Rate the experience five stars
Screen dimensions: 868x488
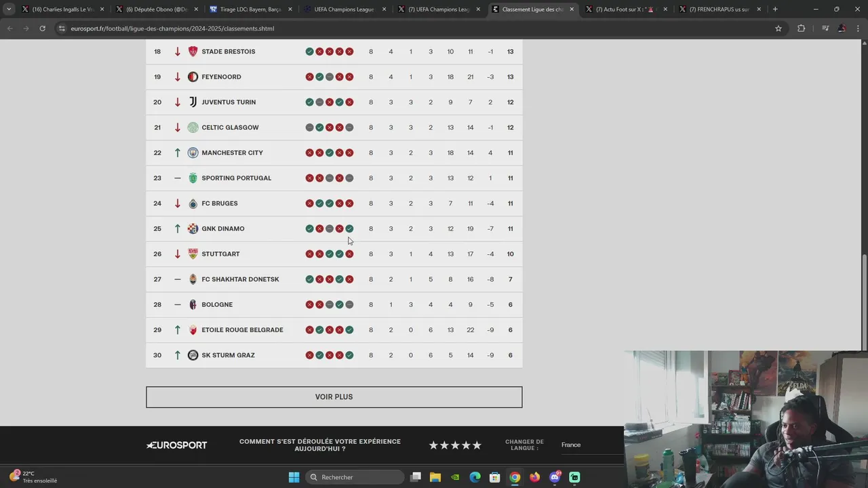tap(477, 445)
